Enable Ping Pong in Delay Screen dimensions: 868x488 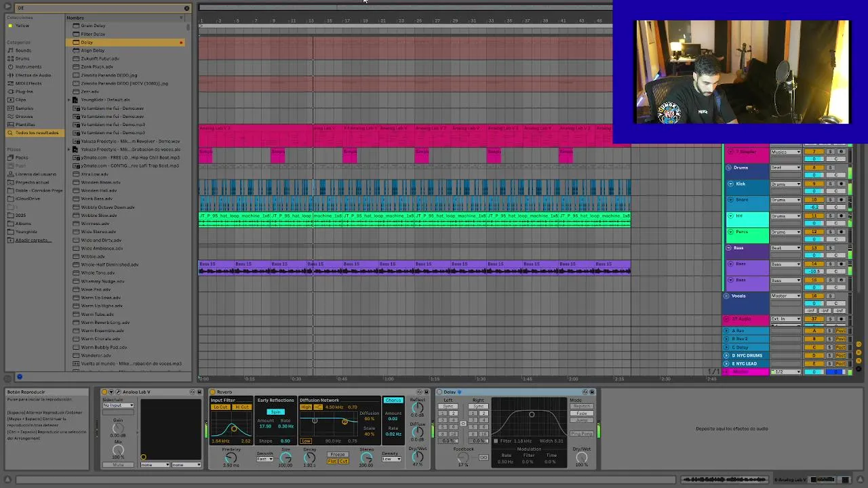(582, 434)
